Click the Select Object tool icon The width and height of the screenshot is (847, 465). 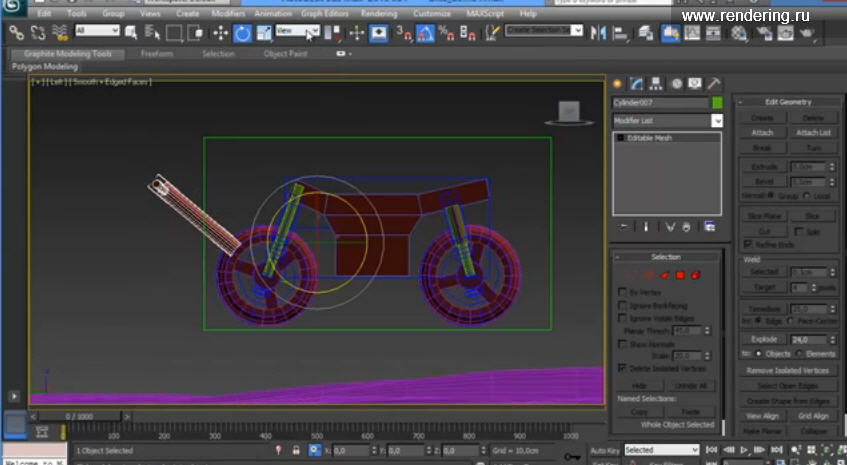tap(131, 33)
